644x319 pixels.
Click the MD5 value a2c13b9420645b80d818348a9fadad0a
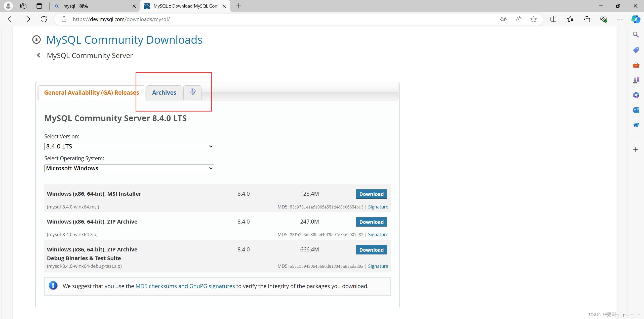(x=327, y=266)
